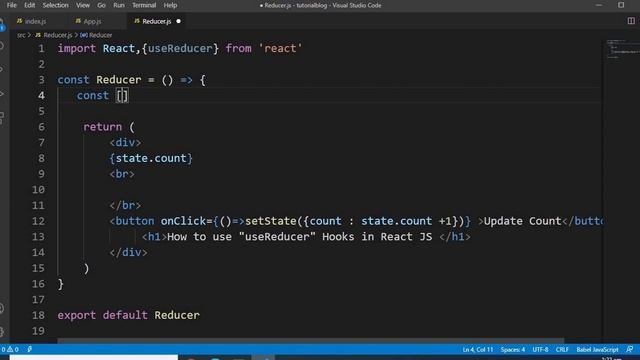Click 'setState' call on line 12

coord(271,221)
